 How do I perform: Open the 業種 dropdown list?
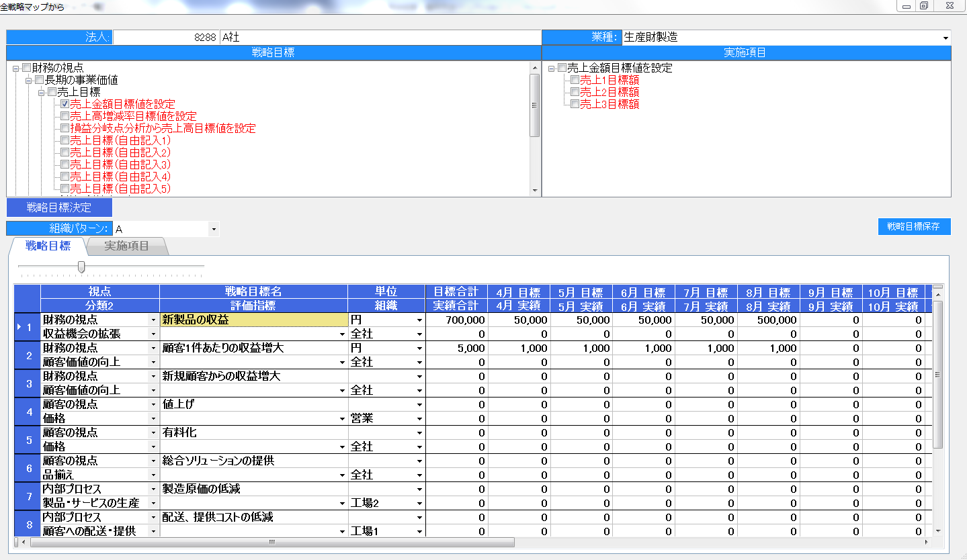(945, 38)
